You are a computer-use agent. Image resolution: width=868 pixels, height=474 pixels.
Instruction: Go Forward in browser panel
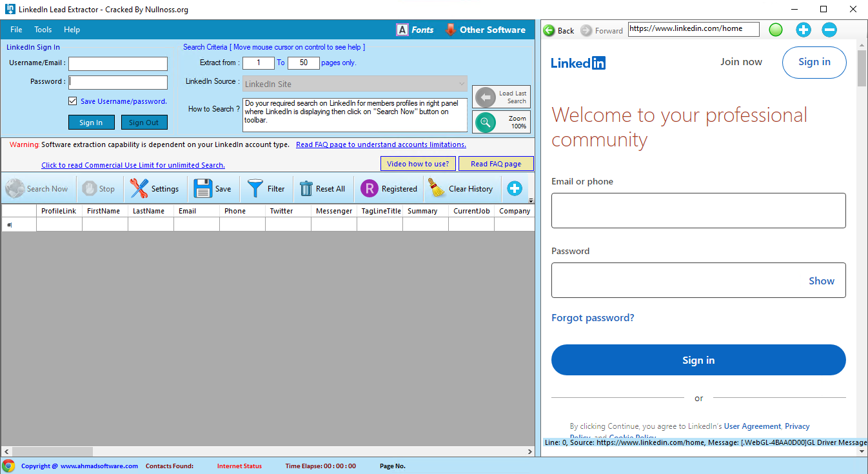(x=602, y=30)
